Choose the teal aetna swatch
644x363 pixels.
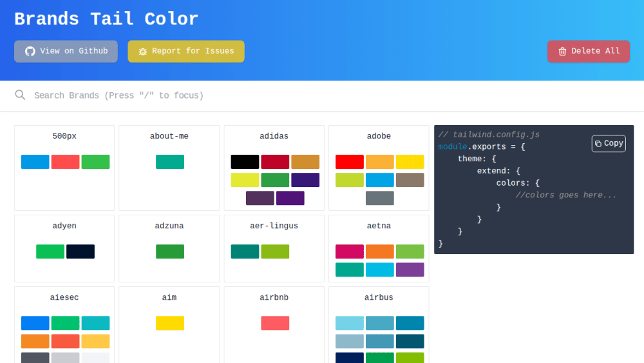pos(350,270)
